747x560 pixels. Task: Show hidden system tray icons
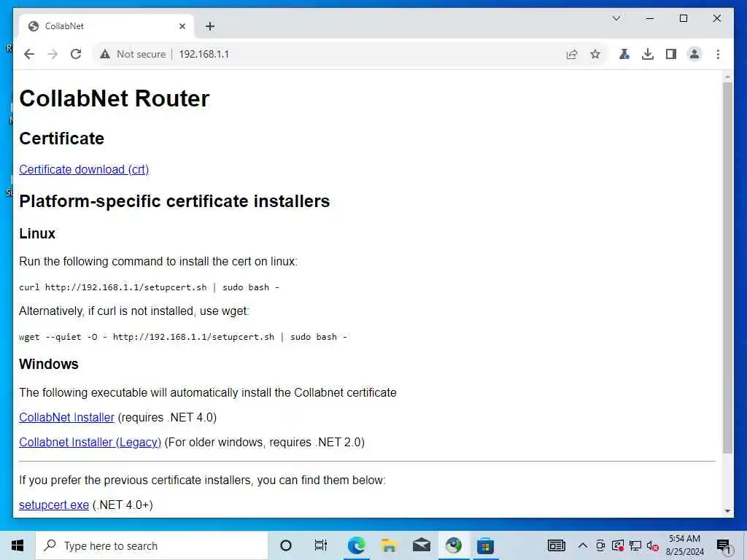click(x=583, y=545)
